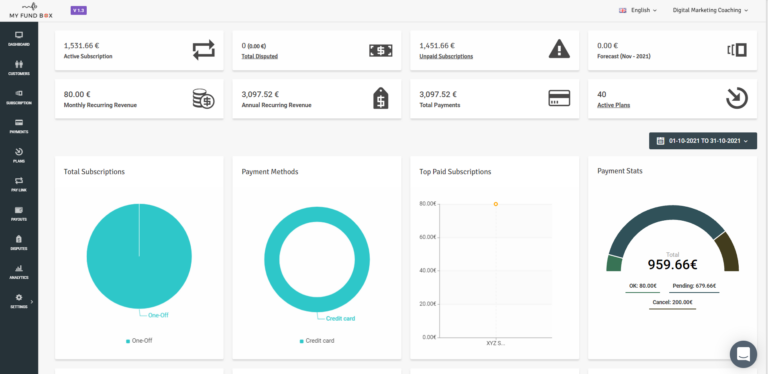Click the teal Total Subscriptions pie chart

pyautogui.click(x=139, y=256)
